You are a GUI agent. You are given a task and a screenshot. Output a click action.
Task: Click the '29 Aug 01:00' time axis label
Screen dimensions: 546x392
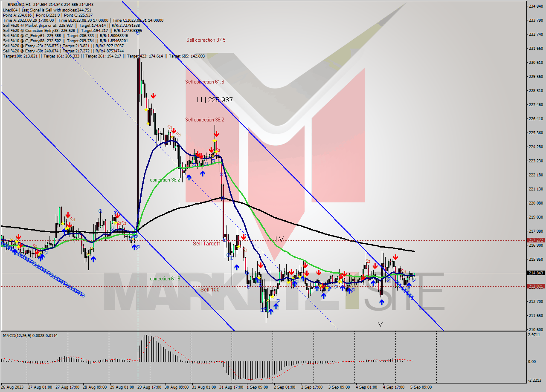(122, 387)
